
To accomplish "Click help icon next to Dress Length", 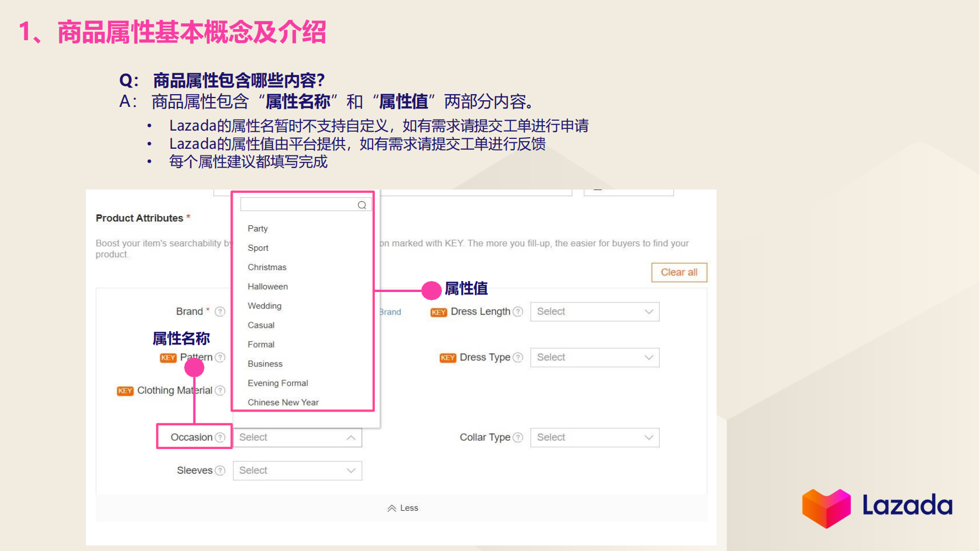I will tap(518, 311).
